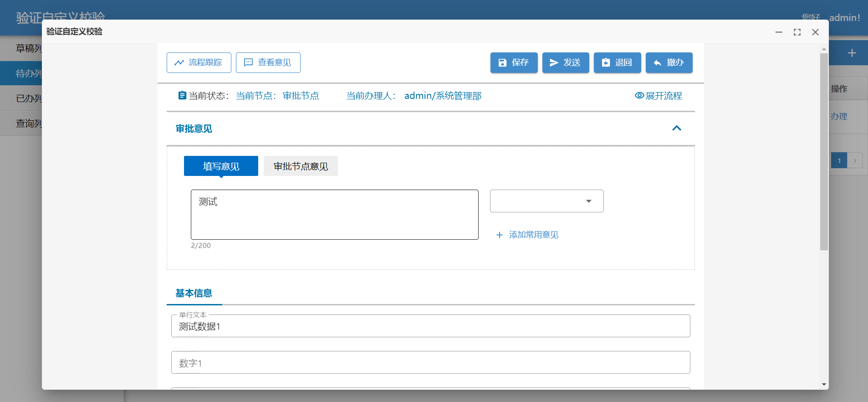868x402 pixels.
Task: Click the 数字1 input field
Action: (x=431, y=362)
